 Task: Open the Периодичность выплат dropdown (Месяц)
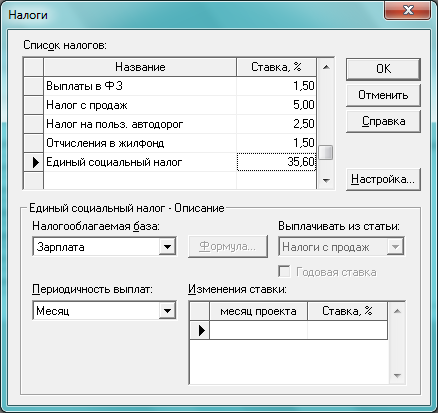[167, 311]
